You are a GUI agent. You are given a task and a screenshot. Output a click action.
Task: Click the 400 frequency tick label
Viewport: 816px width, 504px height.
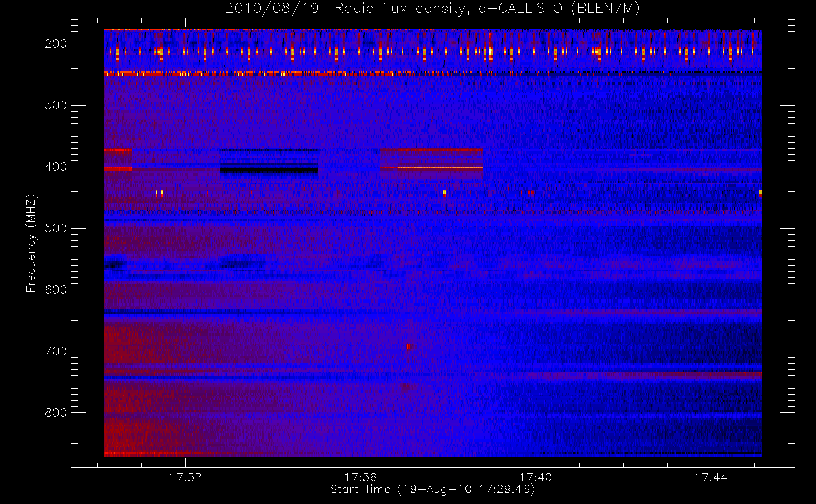tap(55, 167)
